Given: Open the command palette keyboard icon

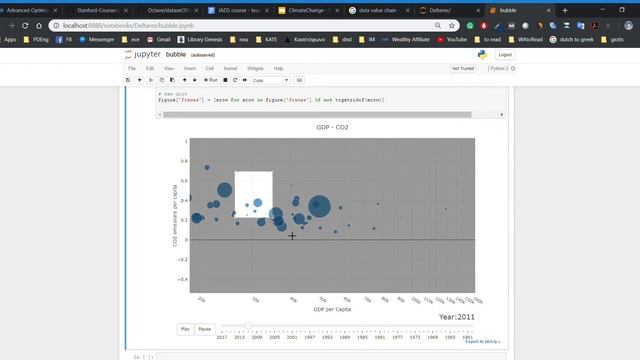Looking at the screenshot, I should coord(299,80).
